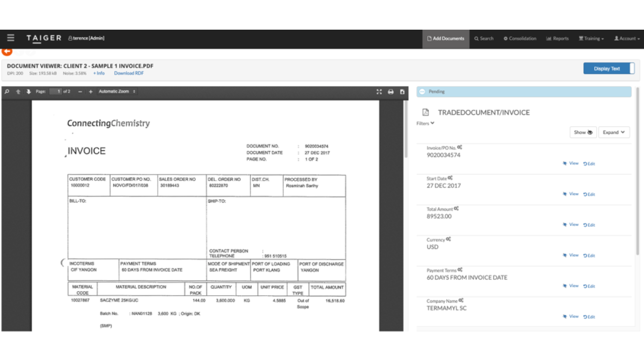This screenshot has height=362, width=644.
Task: Go to next page with down arrow
Action: tap(29, 92)
